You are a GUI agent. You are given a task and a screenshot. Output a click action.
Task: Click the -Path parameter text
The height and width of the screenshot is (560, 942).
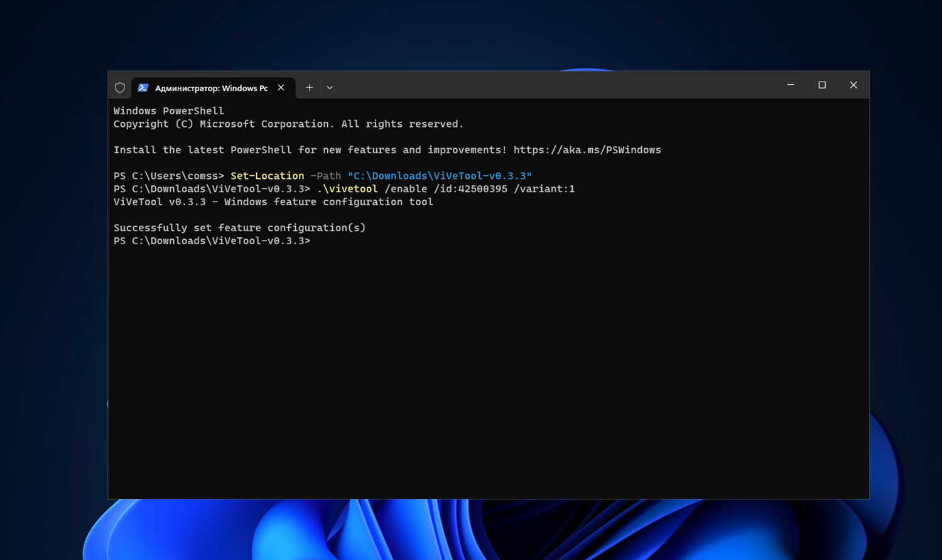click(326, 176)
